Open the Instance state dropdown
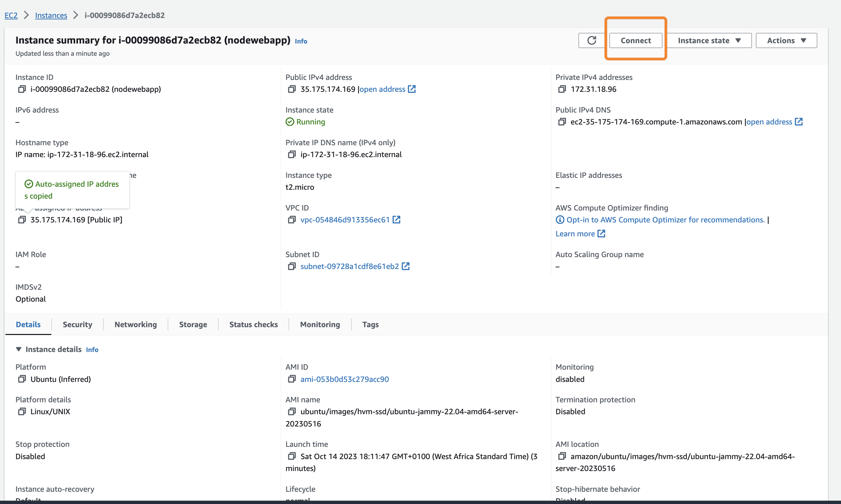Image resolution: width=841 pixels, height=504 pixels. [x=709, y=40]
